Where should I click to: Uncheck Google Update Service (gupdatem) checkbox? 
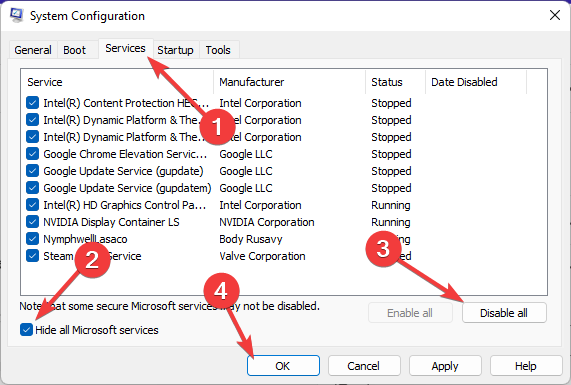(32, 188)
